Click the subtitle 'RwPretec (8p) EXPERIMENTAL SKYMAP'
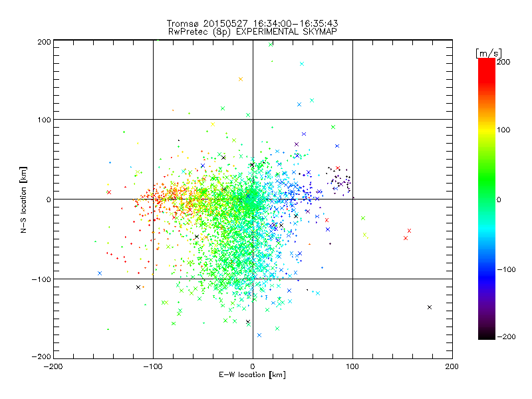The width and height of the screenshot is (532, 399). pos(253,32)
